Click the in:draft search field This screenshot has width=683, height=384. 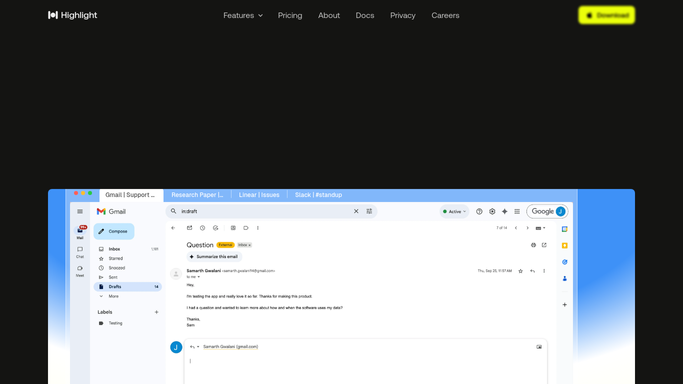point(266,211)
